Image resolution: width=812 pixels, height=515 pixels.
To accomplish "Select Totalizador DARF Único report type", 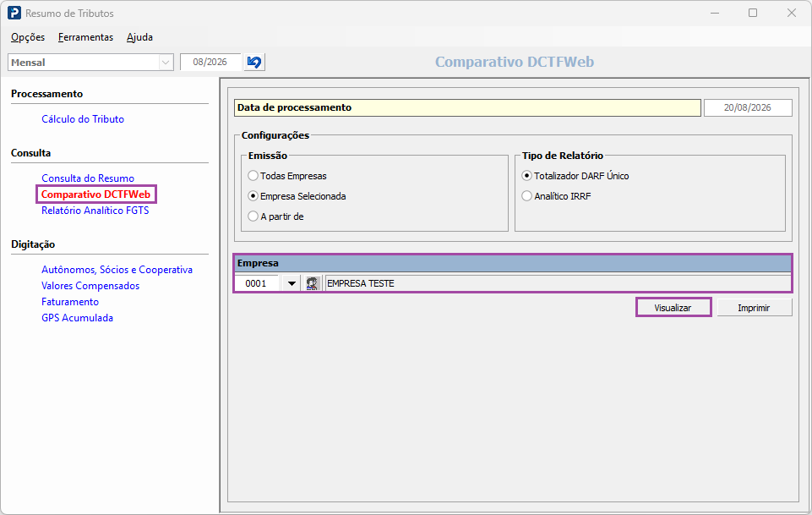I will [575, 176].
